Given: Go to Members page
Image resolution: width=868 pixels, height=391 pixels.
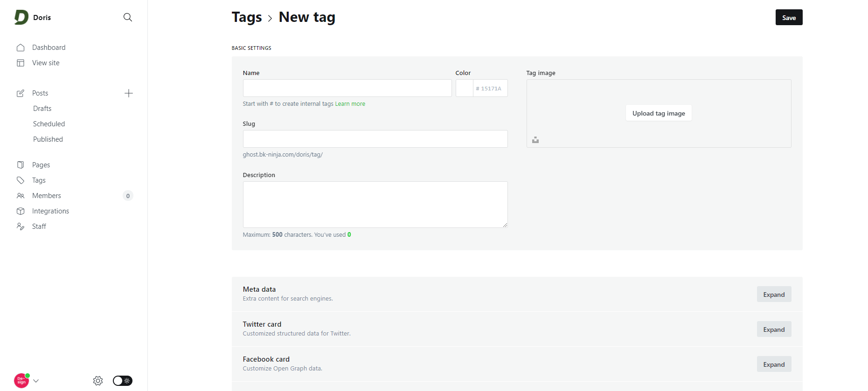Looking at the screenshot, I should coord(47,196).
